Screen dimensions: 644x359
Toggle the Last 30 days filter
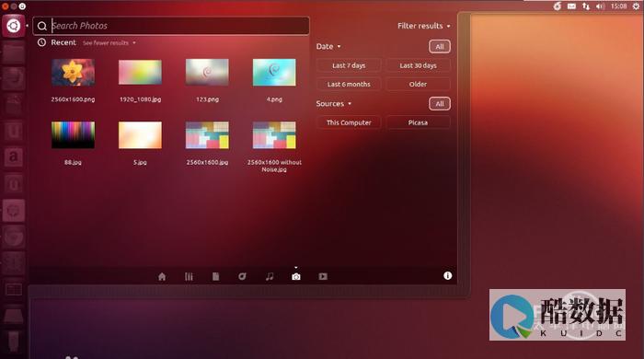pyautogui.click(x=418, y=65)
